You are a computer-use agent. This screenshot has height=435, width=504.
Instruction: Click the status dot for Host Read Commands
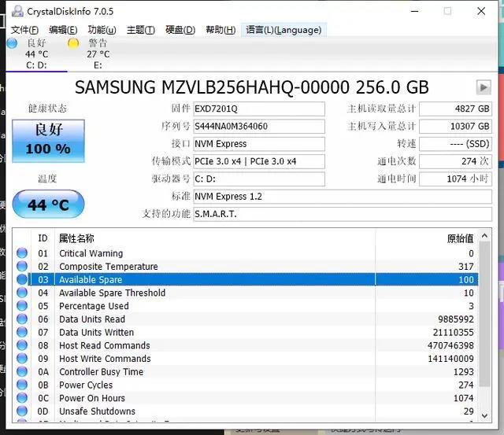[22, 345]
